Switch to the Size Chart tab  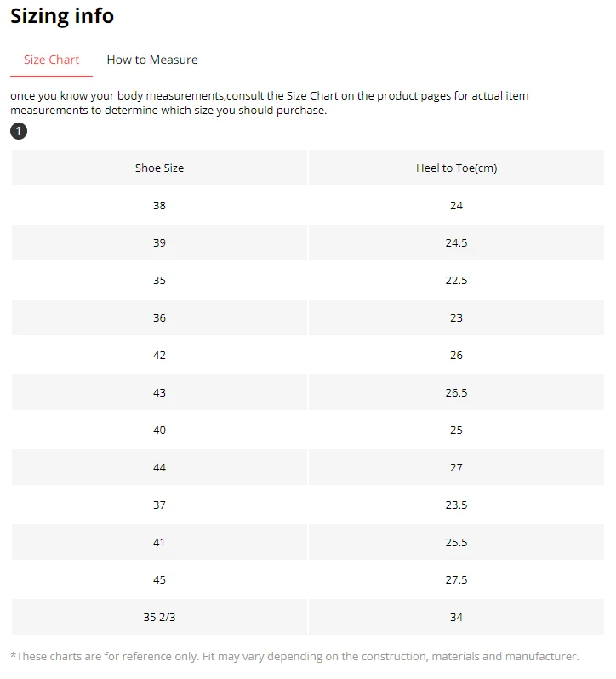[x=51, y=60]
